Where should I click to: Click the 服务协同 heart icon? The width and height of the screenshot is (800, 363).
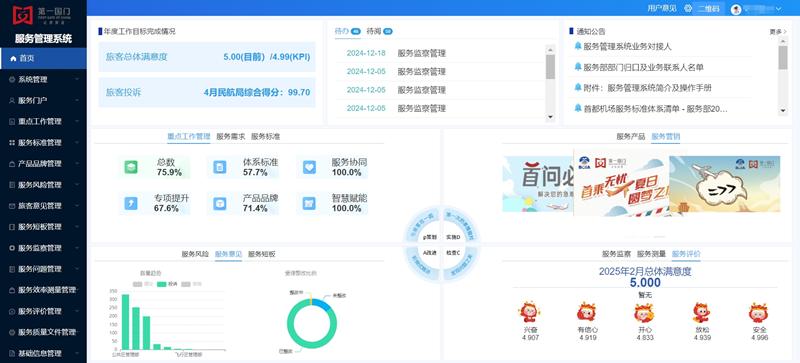point(309,167)
